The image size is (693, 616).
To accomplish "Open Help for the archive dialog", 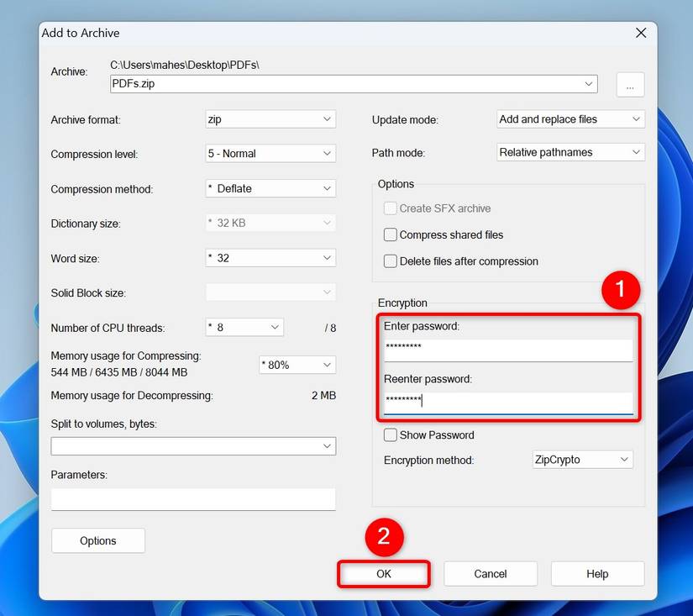I will [597, 574].
